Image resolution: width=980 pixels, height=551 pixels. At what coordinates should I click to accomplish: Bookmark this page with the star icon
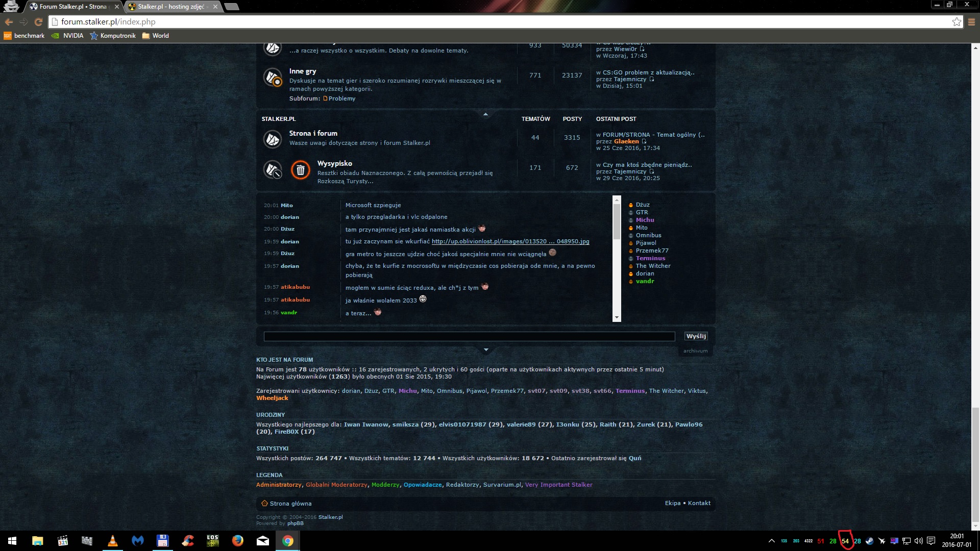coord(957,21)
